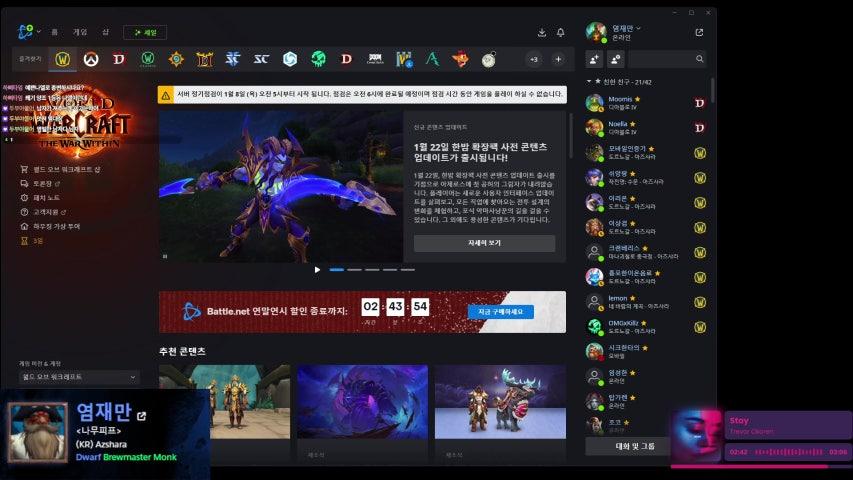Jump to the last carousel slide indicator
The image size is (853, 480).
point(407,270)
